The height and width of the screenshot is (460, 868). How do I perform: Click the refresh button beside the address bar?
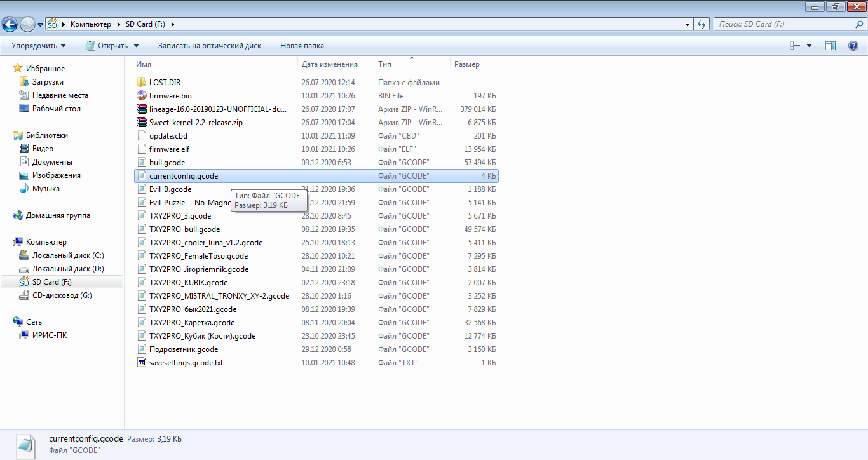[702, 24]
